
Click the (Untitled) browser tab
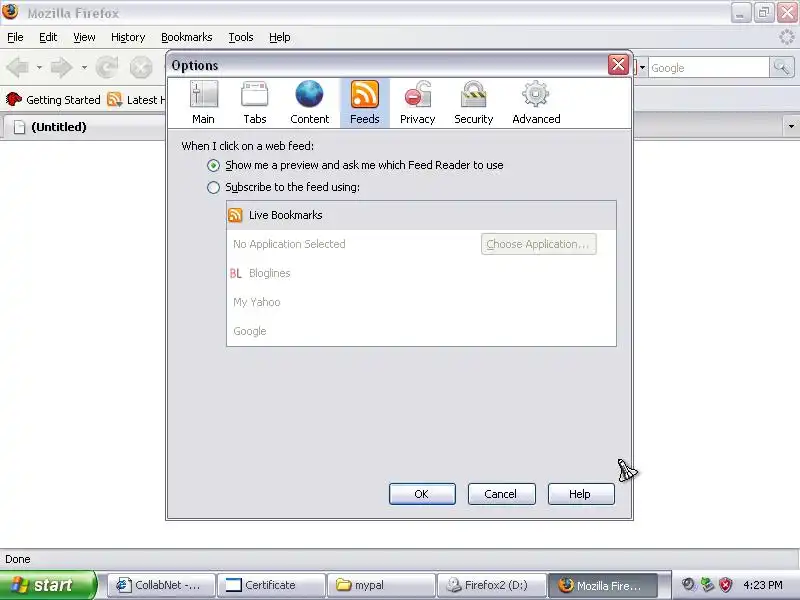[84, 127]
